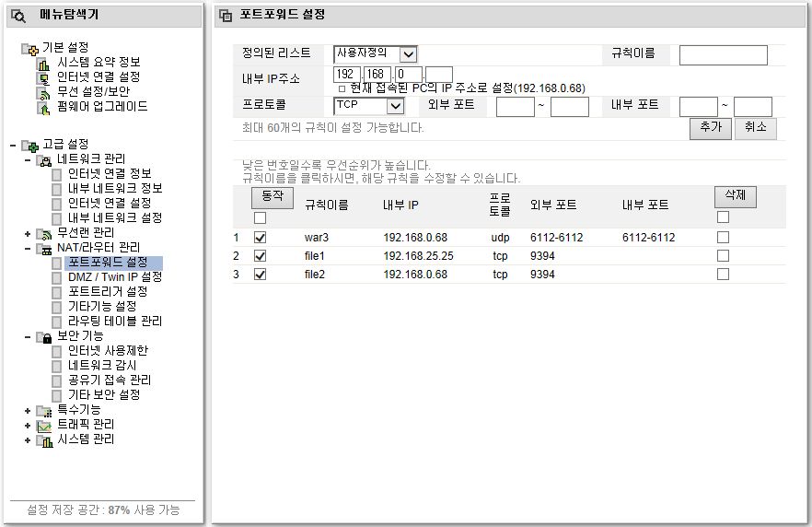Expand the 시스템 관리 tree node
Viewport: 812px width, 527px height.
click(28, 441)
